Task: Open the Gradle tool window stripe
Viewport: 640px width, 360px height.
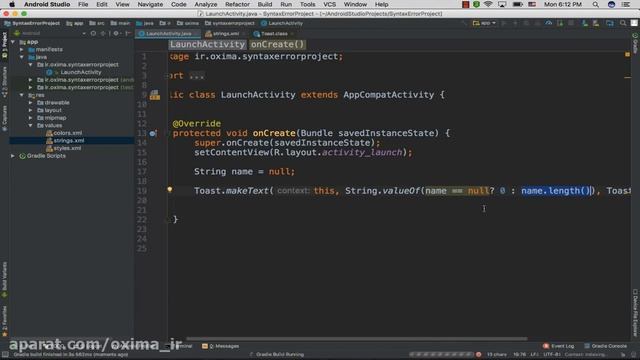Action: coord(635,43)
